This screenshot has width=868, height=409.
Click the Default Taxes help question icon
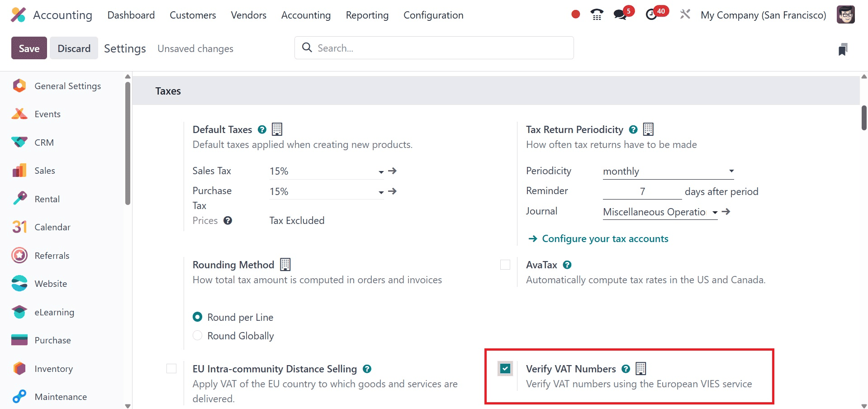[x=262, y=130]
